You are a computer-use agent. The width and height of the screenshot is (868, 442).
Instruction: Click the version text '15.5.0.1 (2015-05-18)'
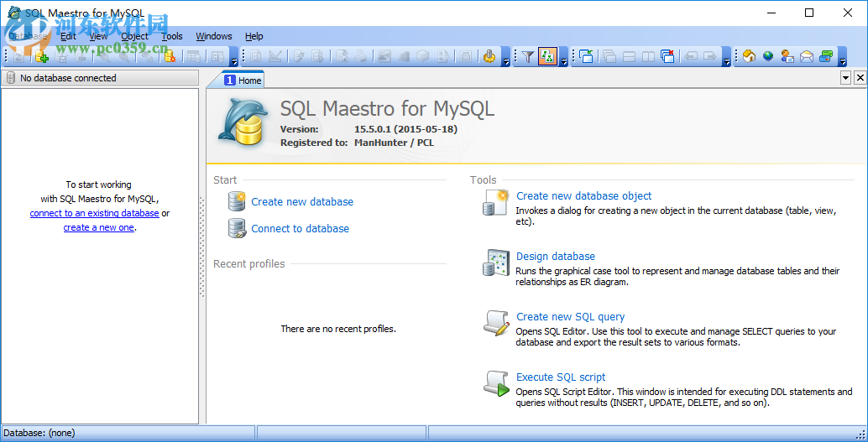(x=405, y=129)
